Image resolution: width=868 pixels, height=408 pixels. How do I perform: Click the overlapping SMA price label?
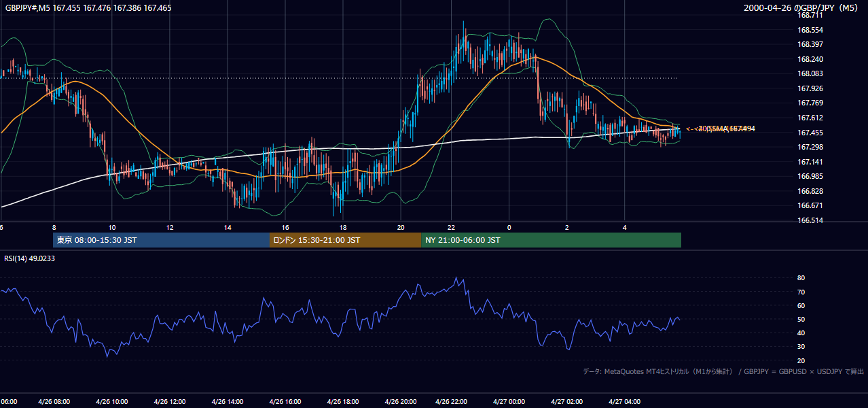[725, 129]
